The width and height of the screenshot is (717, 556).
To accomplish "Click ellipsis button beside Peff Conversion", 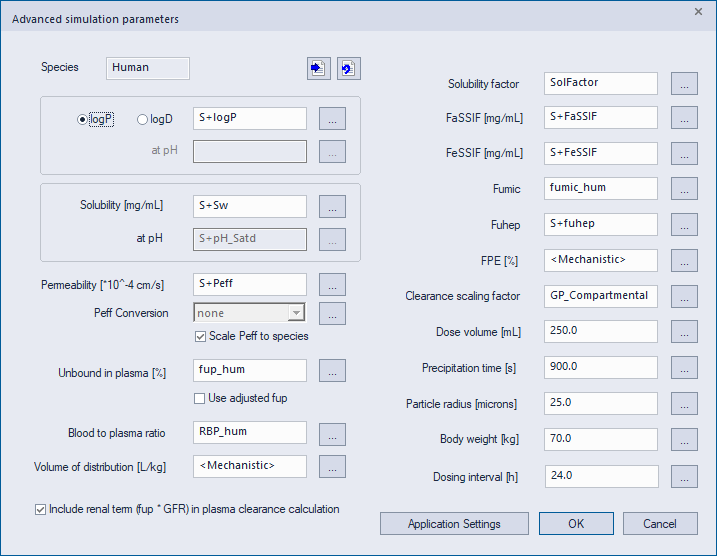I will click(332, 313).
